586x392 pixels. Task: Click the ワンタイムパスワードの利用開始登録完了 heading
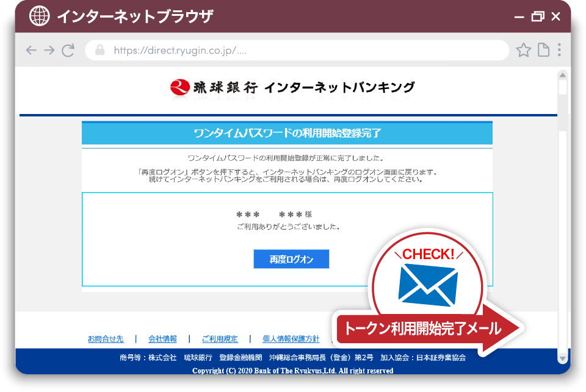(287, 133)
